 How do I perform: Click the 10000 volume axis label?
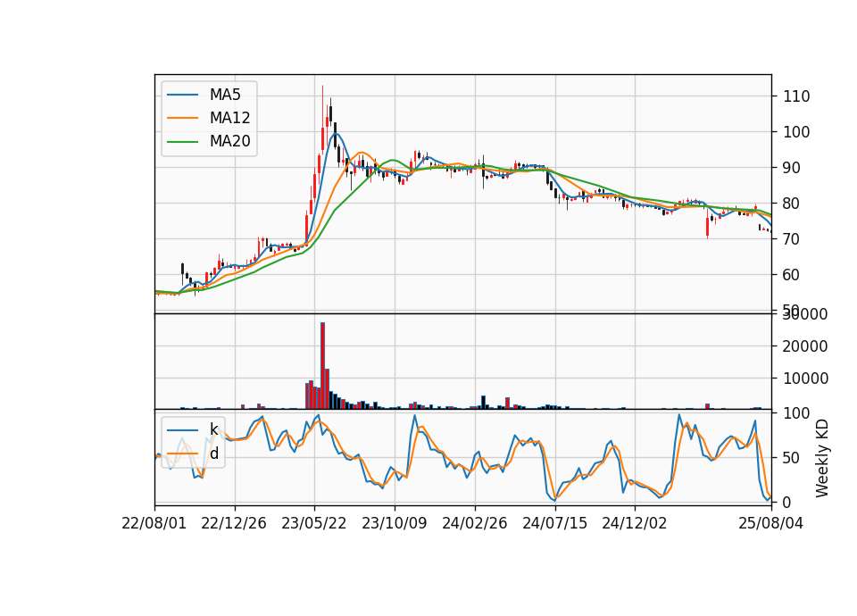(x=805, y=379)
